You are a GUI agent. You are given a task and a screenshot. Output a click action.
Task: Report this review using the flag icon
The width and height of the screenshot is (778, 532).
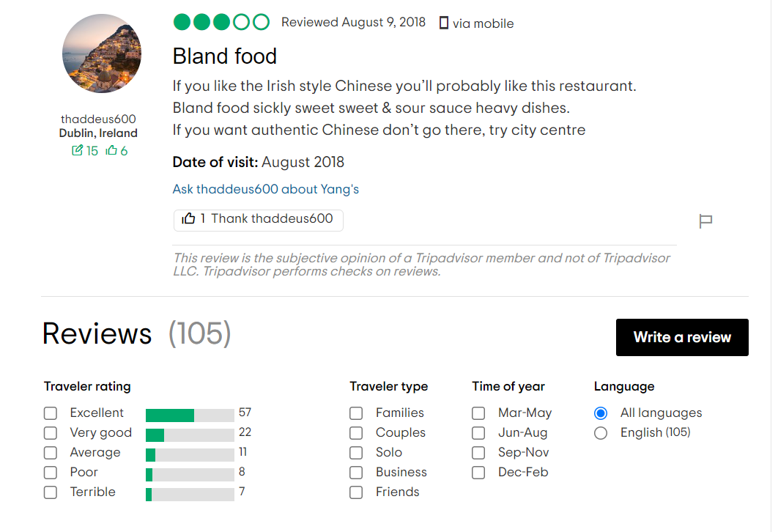click(705, 220)
